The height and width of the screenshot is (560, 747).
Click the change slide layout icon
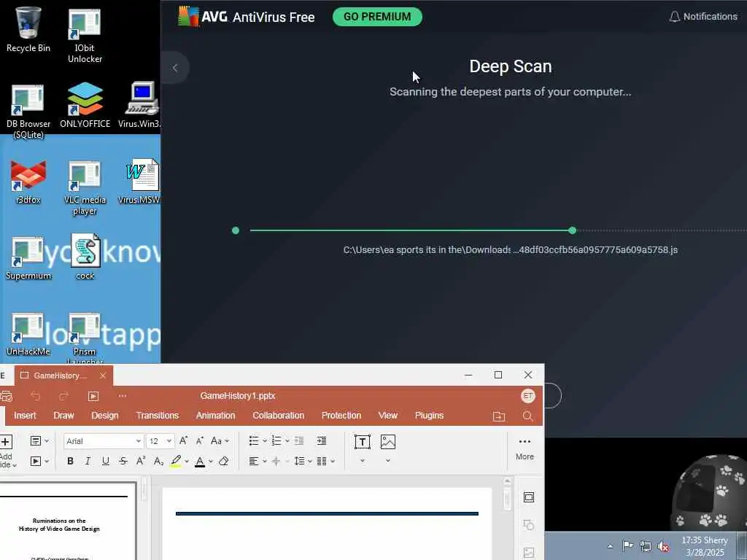[x=36, y=441]
